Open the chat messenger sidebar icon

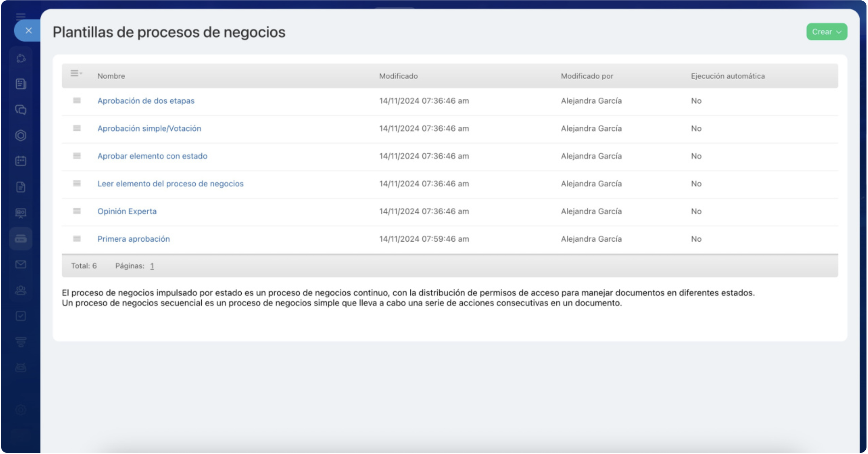tap(21, 110)
